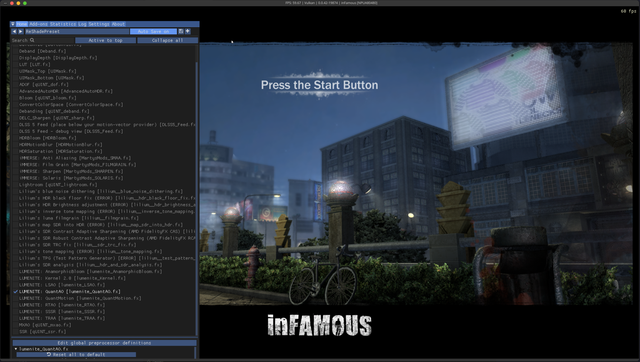This screenshot has height=362, width=640.
Task: Select iMMERSE: Sharpen row
Action: [x=71, y=171]
